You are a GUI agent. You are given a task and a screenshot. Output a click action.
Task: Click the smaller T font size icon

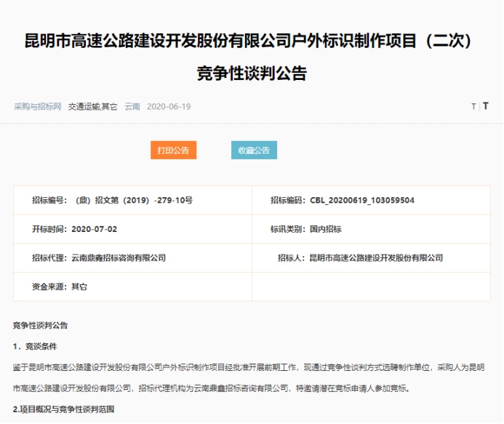pyautogui.click(x=473, y=106)
